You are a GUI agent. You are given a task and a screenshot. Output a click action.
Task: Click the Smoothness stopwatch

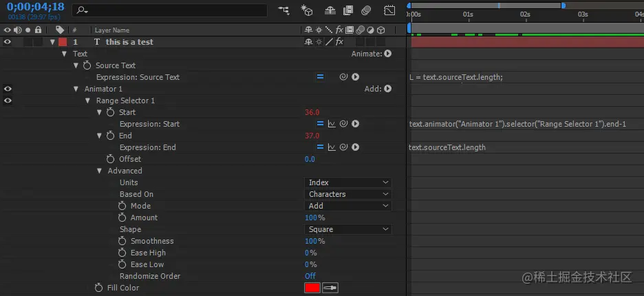coord(122,241)
